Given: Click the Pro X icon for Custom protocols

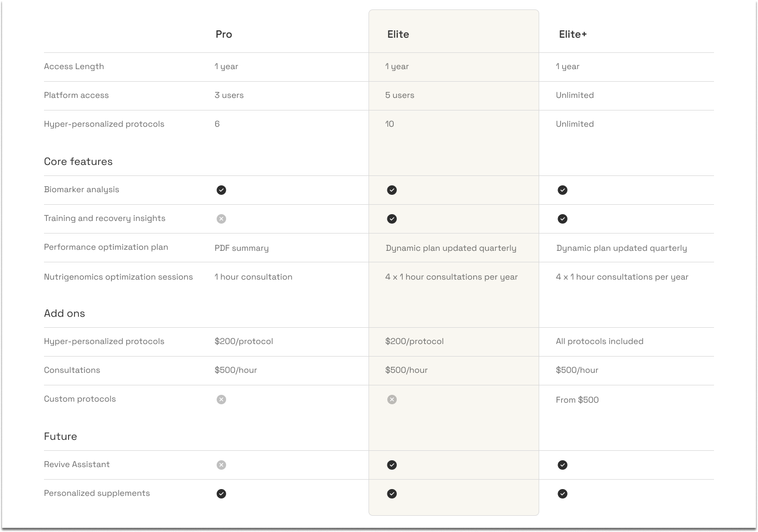Looking at the screenshot, I should click(221, 400).
